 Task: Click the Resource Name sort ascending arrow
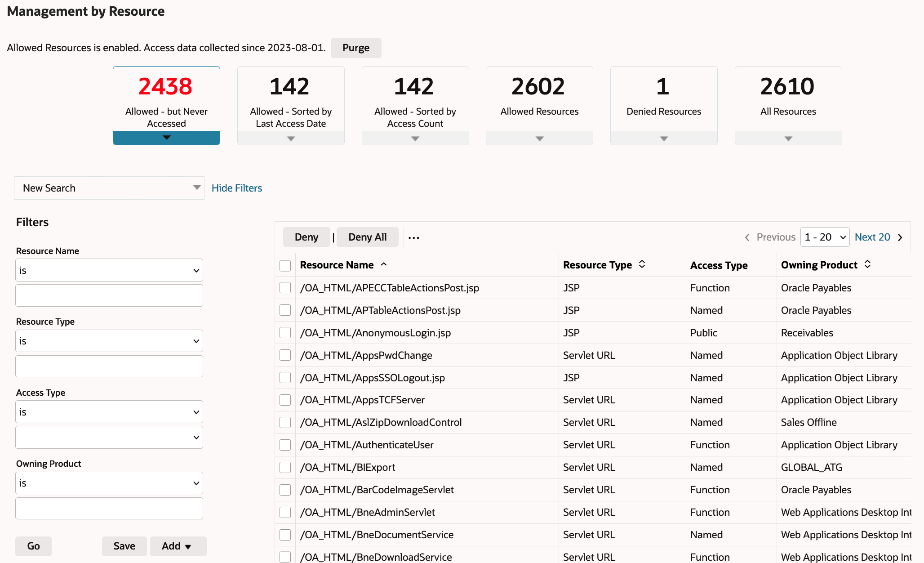point(384,264)
